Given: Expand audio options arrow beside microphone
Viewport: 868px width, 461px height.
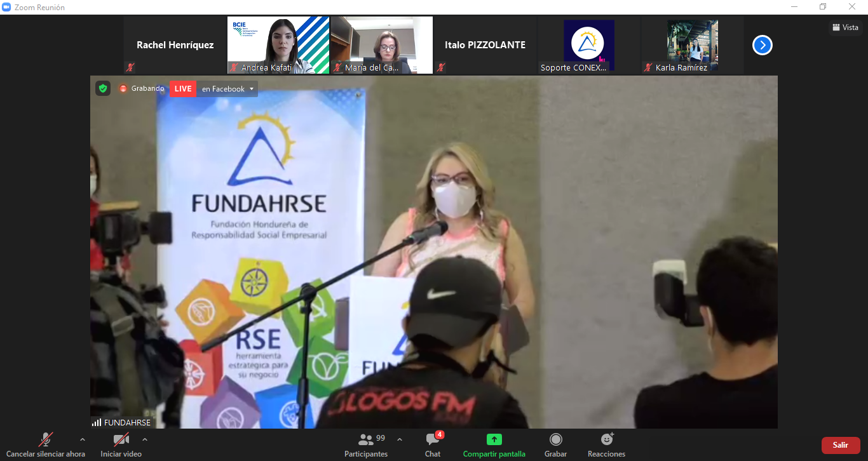Looking at the screenshot, I should 82,439.
